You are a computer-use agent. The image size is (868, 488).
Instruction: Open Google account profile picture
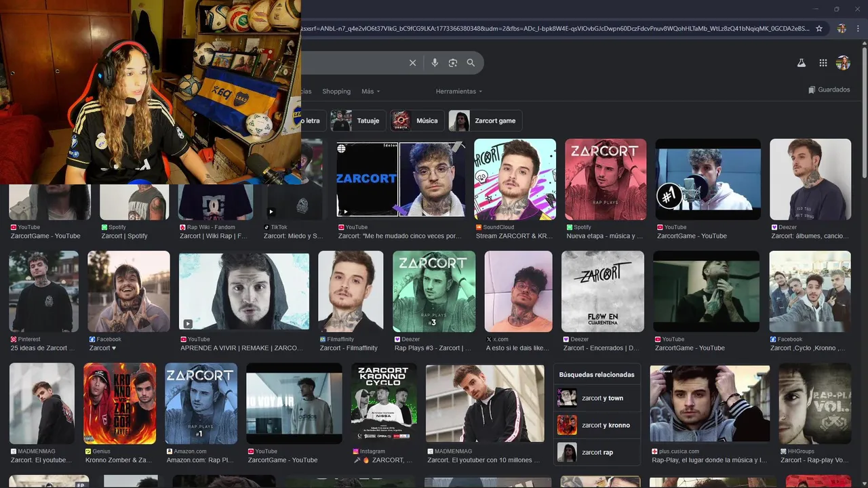843,63
